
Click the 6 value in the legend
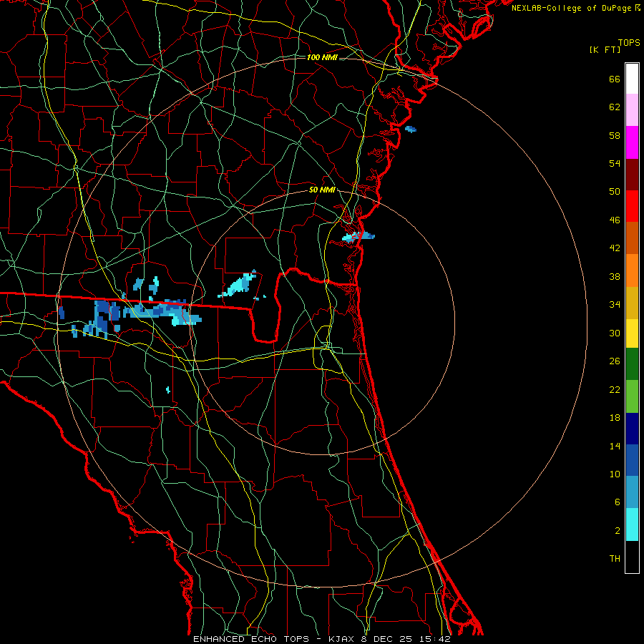(x=618, y=502)
